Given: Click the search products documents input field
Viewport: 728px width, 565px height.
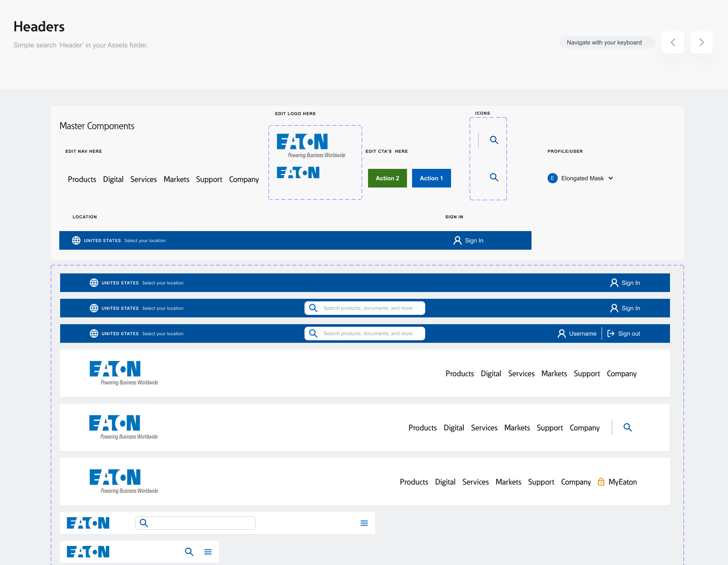Looking at the screenshot, I should click(x=373, y=308).
